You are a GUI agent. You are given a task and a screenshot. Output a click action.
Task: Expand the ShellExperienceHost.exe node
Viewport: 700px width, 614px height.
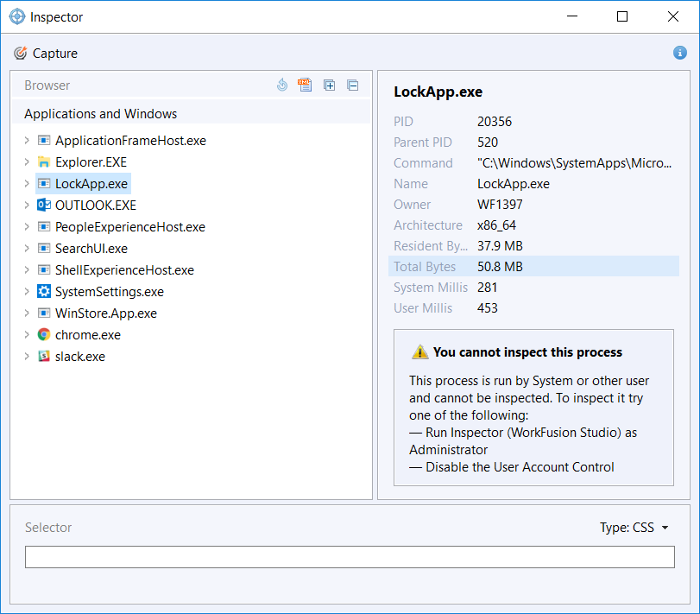[x=27, y=269]
